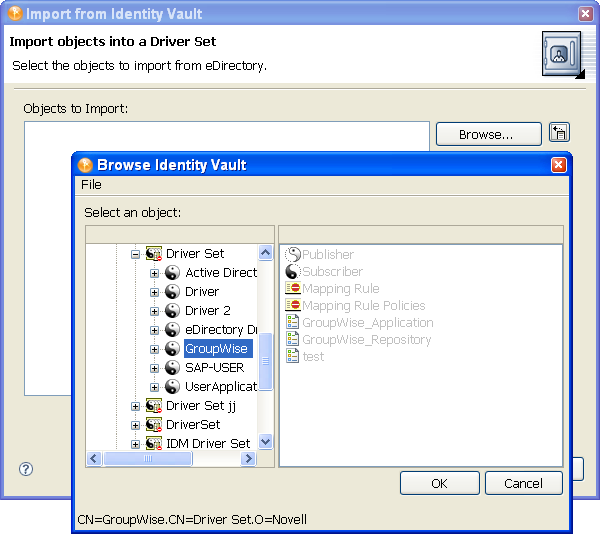Expand the GroupWise node

154,349
